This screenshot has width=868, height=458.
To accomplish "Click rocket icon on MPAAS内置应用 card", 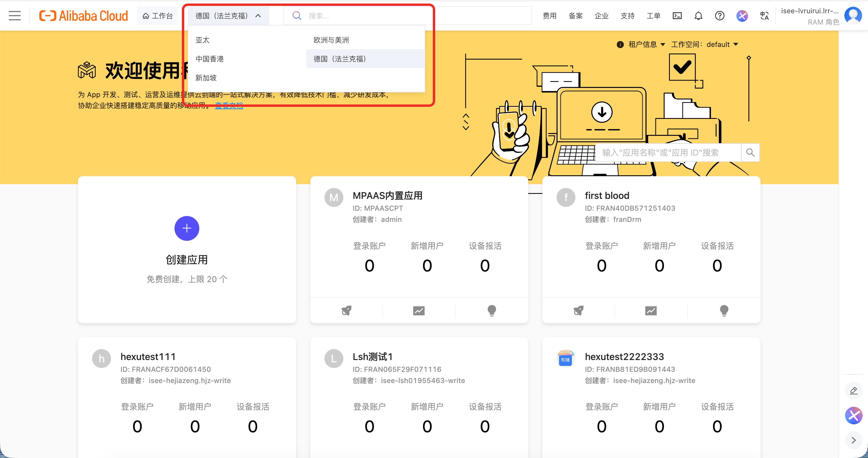I will (x=346, y=310).
